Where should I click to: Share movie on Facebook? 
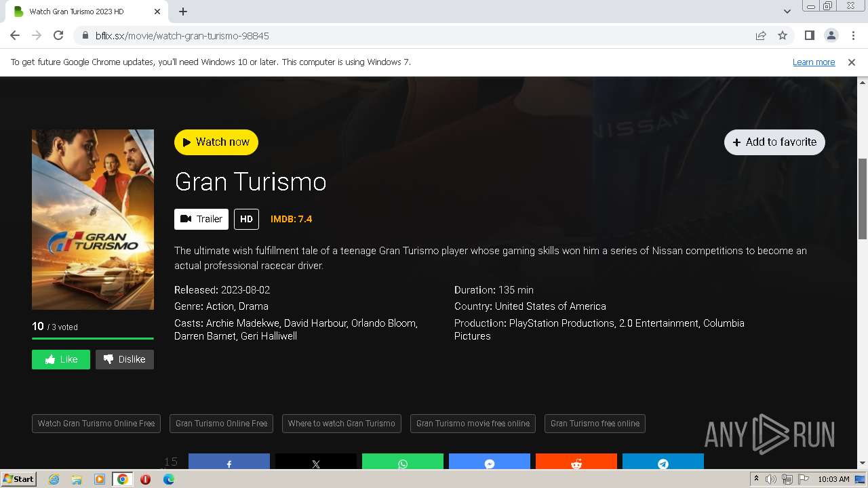[229, 462]
